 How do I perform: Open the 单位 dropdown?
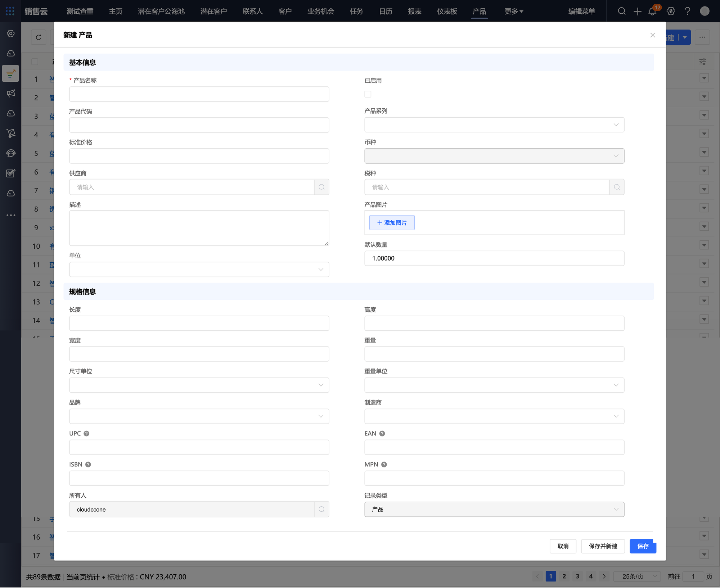point(199,270)
